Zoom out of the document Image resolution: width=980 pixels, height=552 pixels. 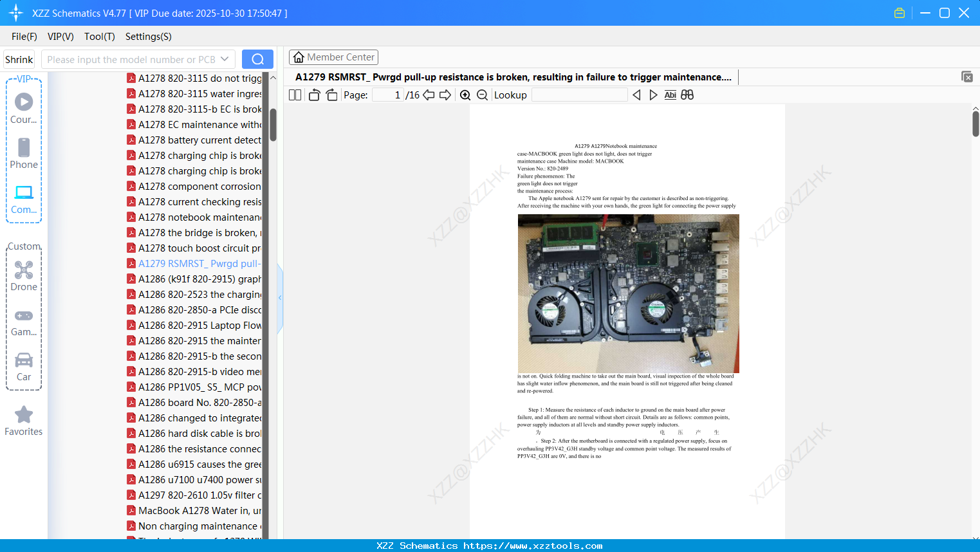(482, 95)
